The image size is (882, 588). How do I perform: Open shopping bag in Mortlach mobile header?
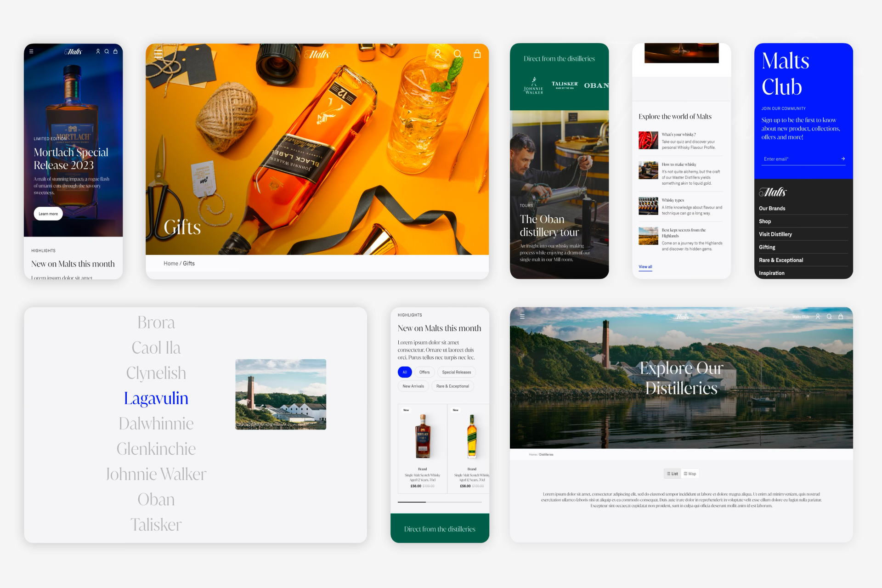tap(115, 51)
